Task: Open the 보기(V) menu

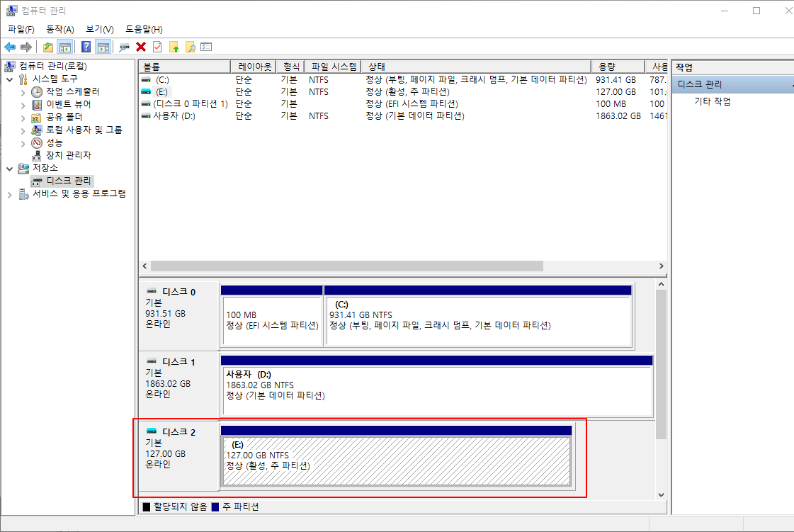Action: pos(100,29)
